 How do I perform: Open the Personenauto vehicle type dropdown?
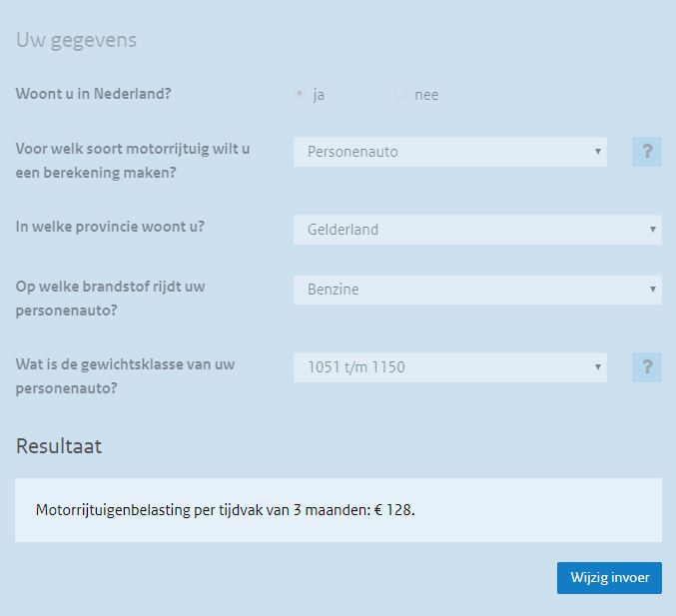pyautogui.click(x=449, y=152)
